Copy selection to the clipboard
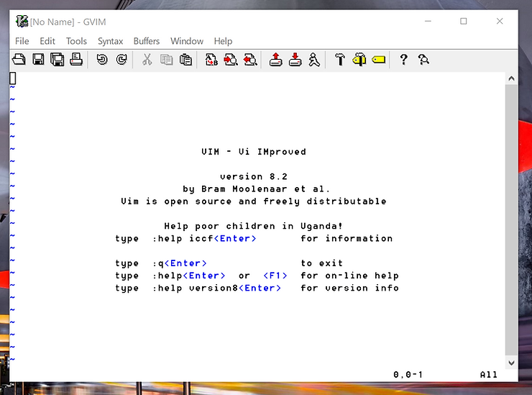Image resolution: width=532 pixels, height=395 pixels. pos(166,60)
